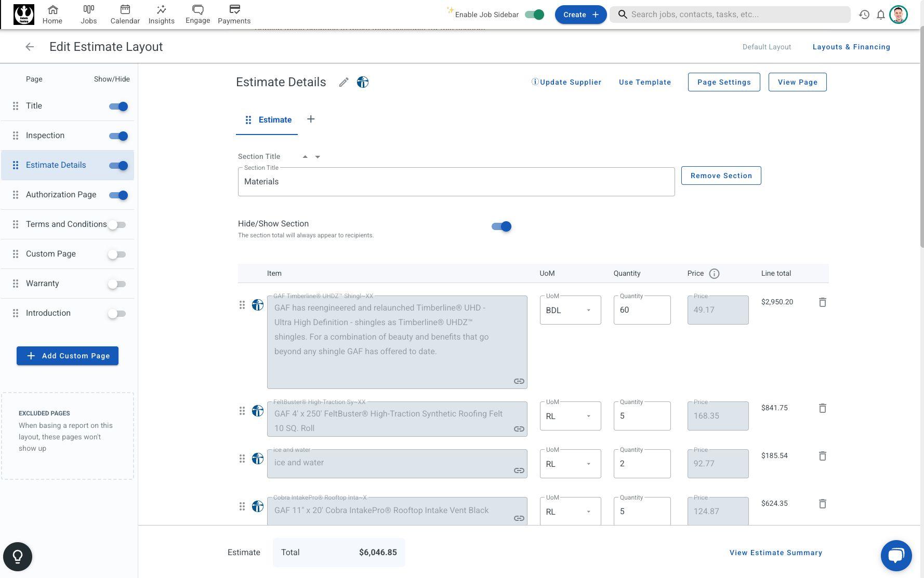Screen dimensions: 924x578
Task: Open the user profile avatar
Action: (x=899, y=15)
